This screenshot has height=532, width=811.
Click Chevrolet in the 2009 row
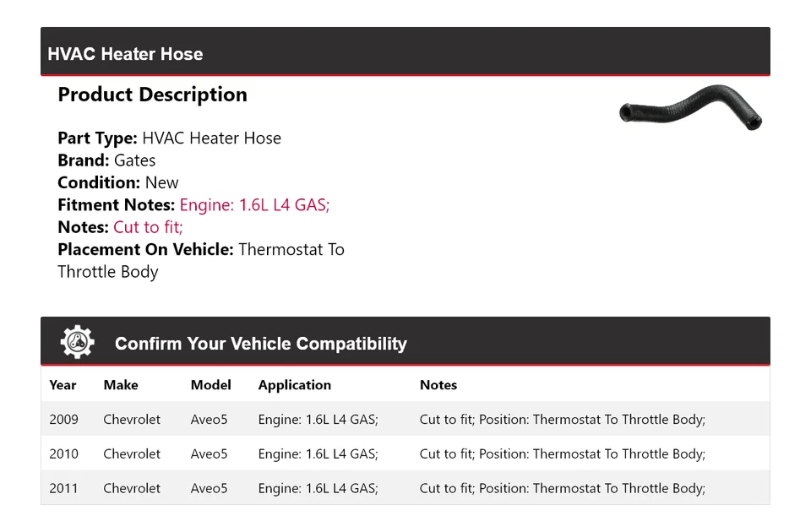(x=132, y=420)
